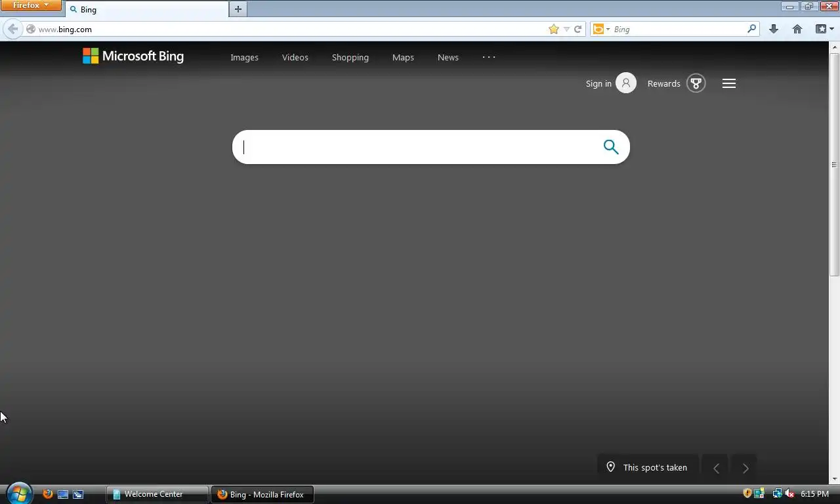Viewport: 840px width, 504px height.
Task: Click "This spot's taken" caption
Action: (655, 467)
